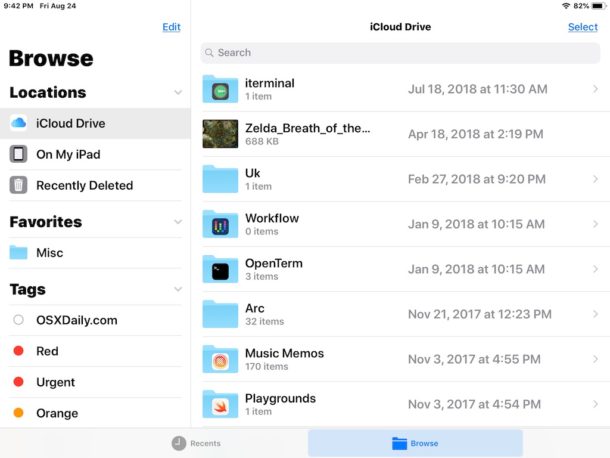Switch to the Browse tab

415,443
